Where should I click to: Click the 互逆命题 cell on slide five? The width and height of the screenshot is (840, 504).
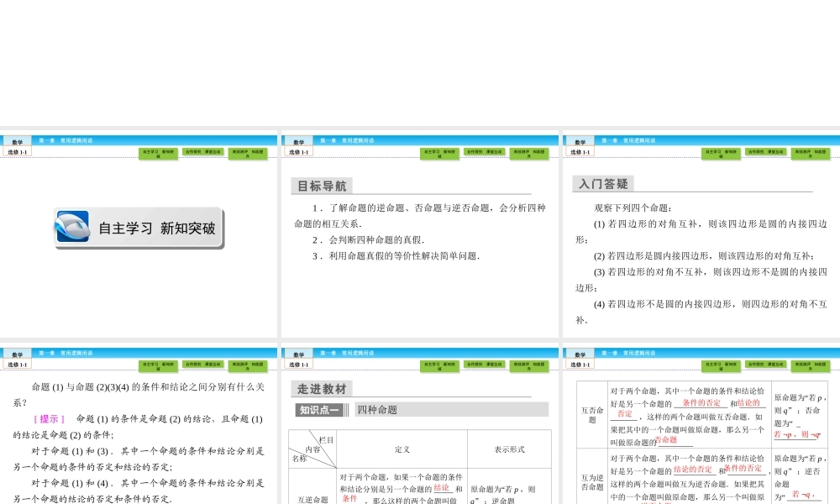point(312,499)
